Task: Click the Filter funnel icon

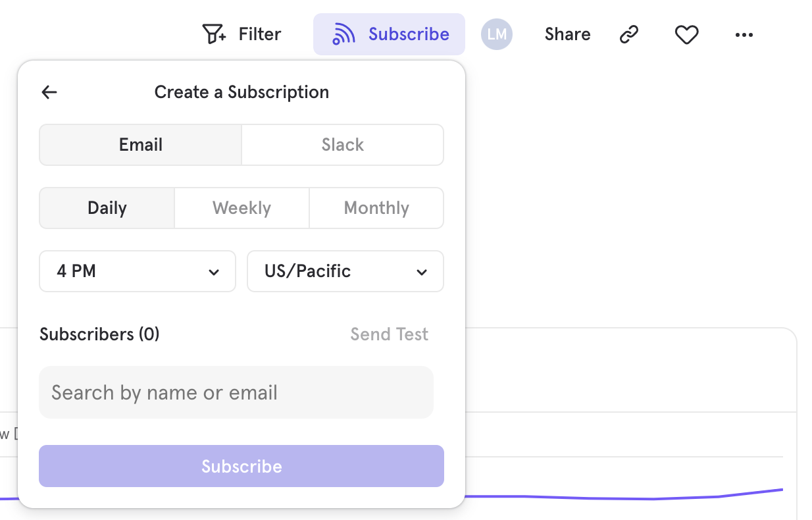Action: pyautogui.click(x=213, y=34)
